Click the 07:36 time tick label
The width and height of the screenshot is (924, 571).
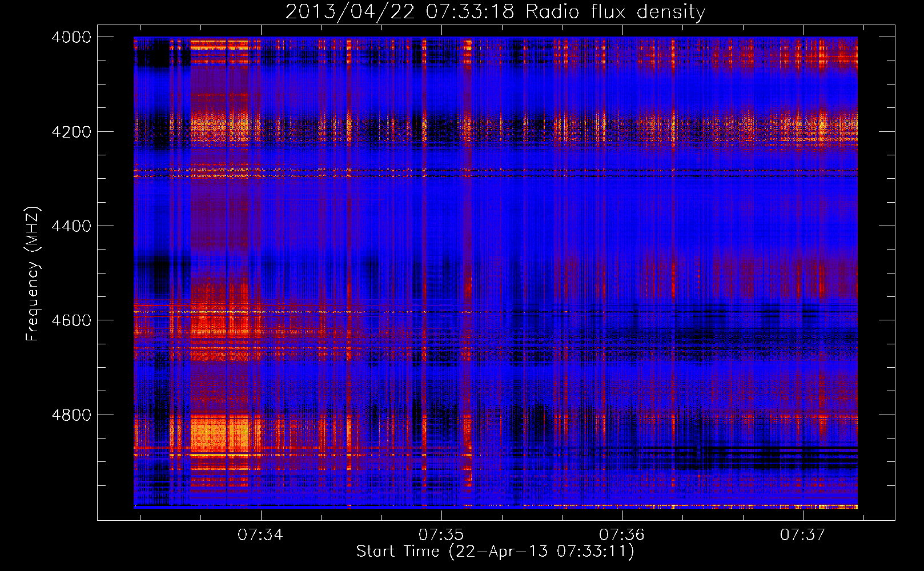622,535
